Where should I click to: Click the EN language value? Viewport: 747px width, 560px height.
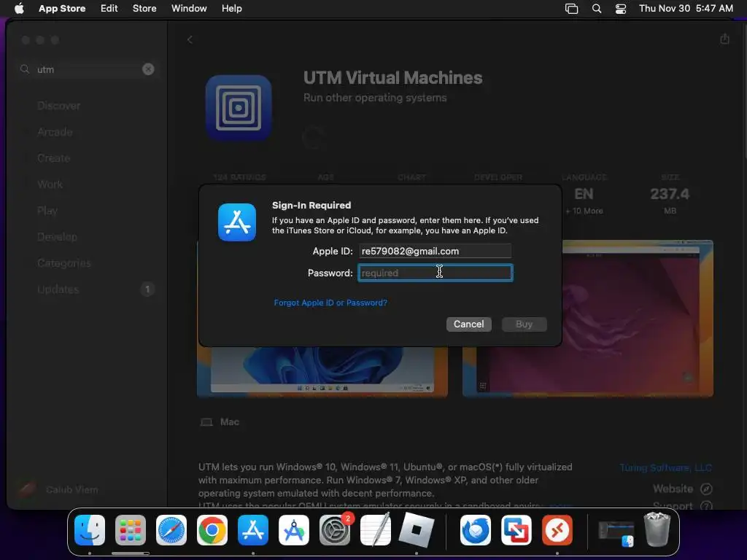coord(584,194)
